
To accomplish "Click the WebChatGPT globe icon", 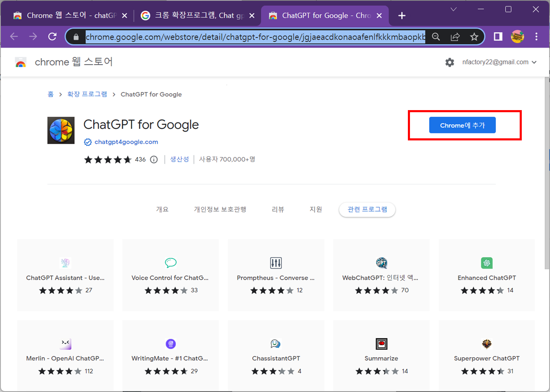I will [381, 263].
